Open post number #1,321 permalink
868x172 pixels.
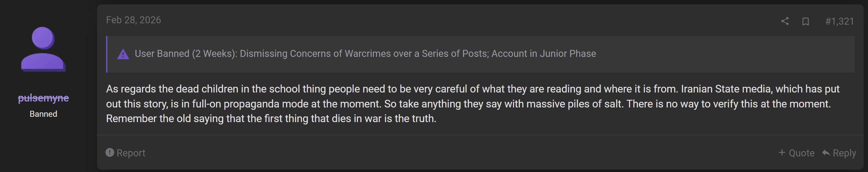pyautogui.click(x=839, y=22)
